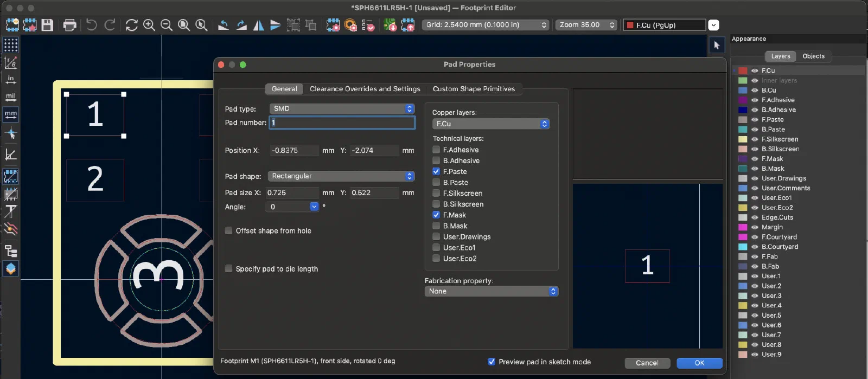Screen dimensions: 868x379
Task: Insert footprint into PCB icon
Action: point(407,25)
